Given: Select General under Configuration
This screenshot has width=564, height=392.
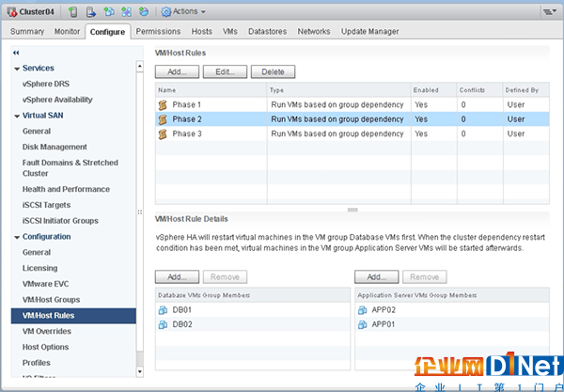Looking at the screenshot, I should 37,253.
